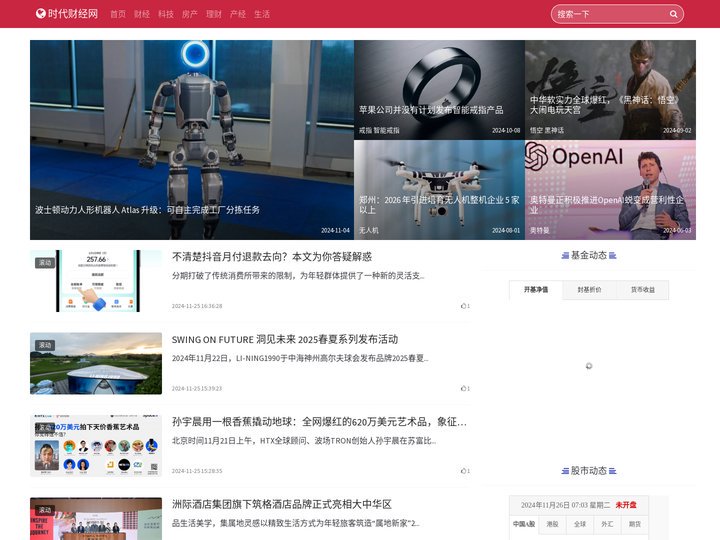Open the 理财 nav item
Screen dimensions: 720x540
pos(214,14)
